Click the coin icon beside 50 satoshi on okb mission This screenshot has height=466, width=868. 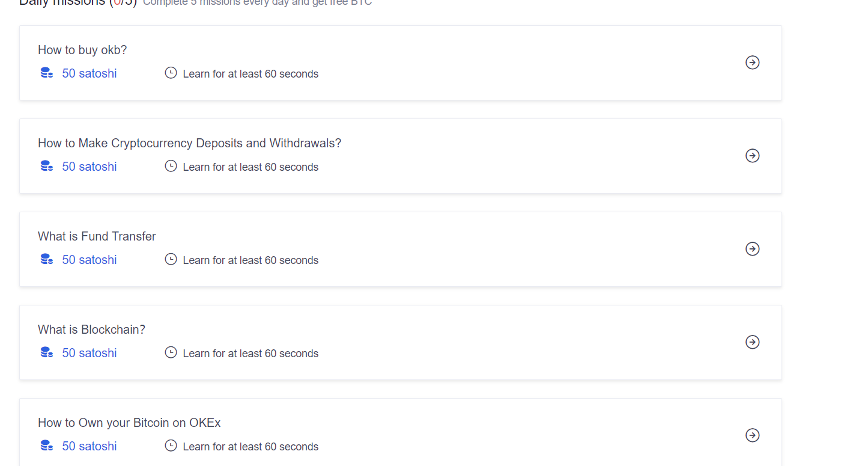point(46,72)
